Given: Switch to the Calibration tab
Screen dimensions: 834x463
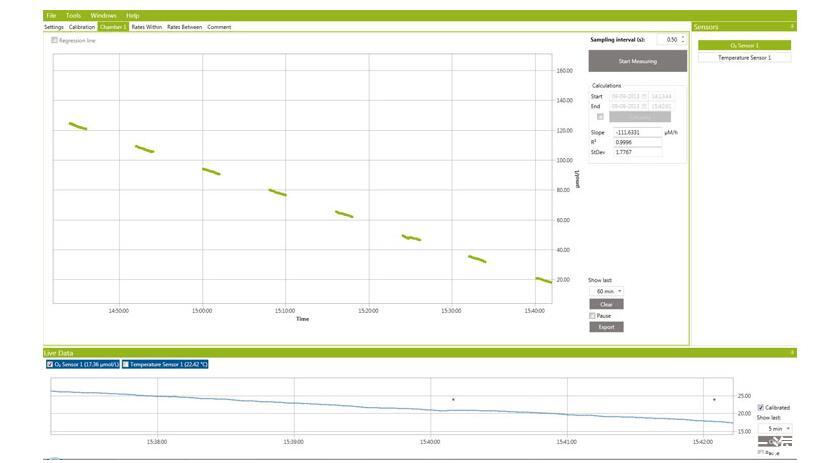Looking at the screenshot, I should click(x=82, y=27).
